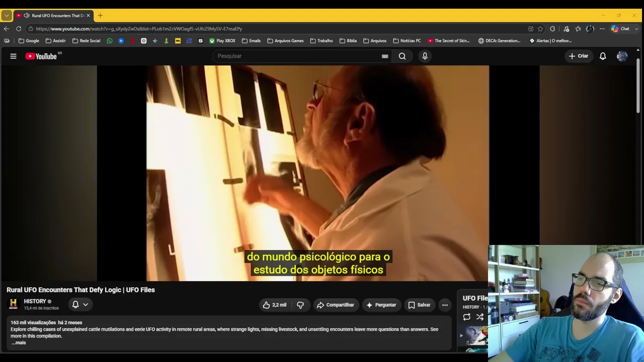
Task: Open Play XBOX bookmark
Action: [222, 41]
